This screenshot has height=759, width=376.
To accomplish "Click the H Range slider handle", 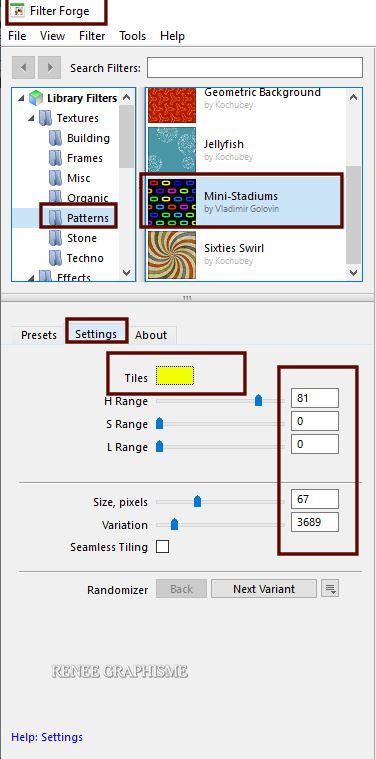I will 258,400.
